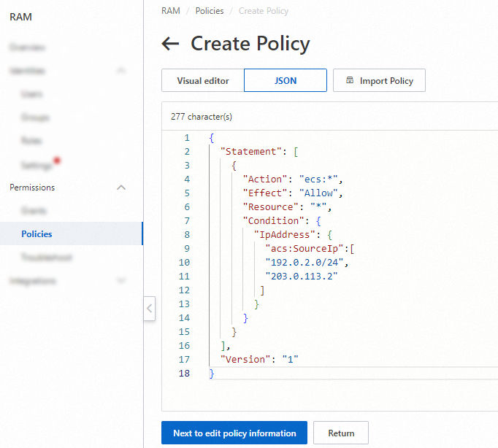The height and width of the screenshot is (448, 498).
Task: Click the "Condition" key on line 7
Action: 273,221
